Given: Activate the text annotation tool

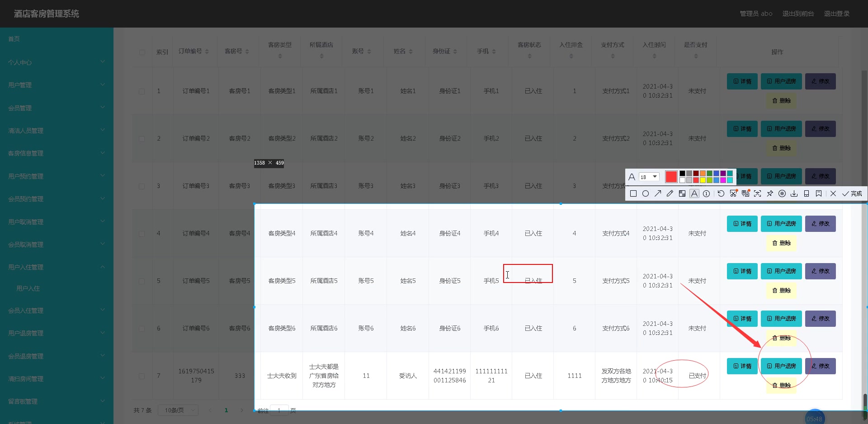Looking at the screenshot, I should [694, 193].
